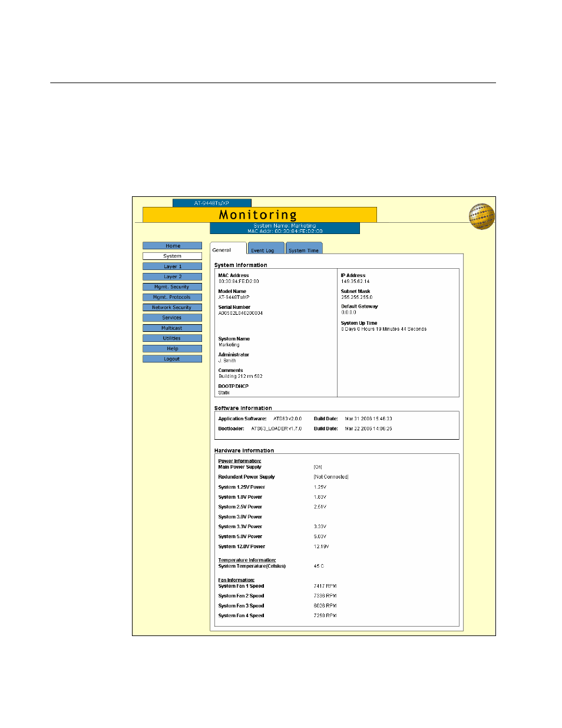Click the globe logo icon
562x728 pixels.
coord(481,216)
